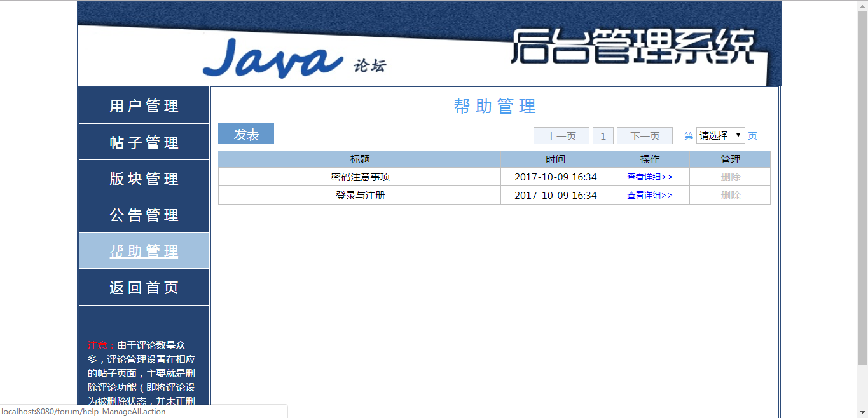View details of 登录与注册
868x418 pixels.
pyautogui.click(x=649, y=195)
